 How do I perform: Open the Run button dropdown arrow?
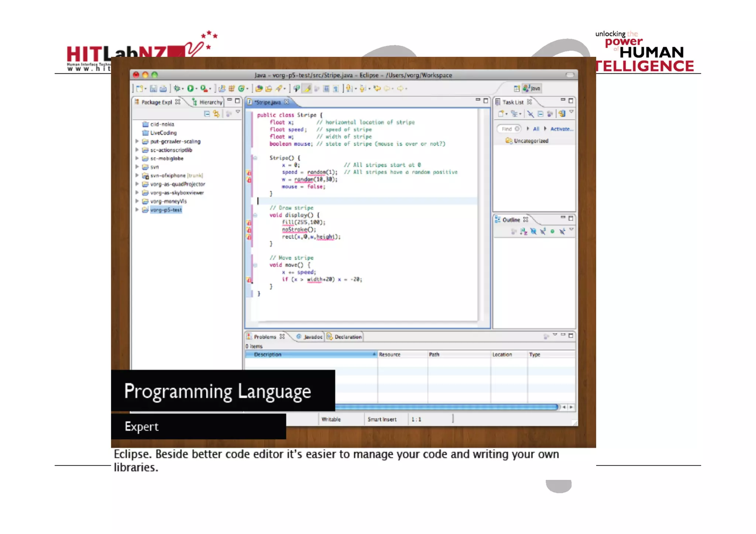coord(196,89)
